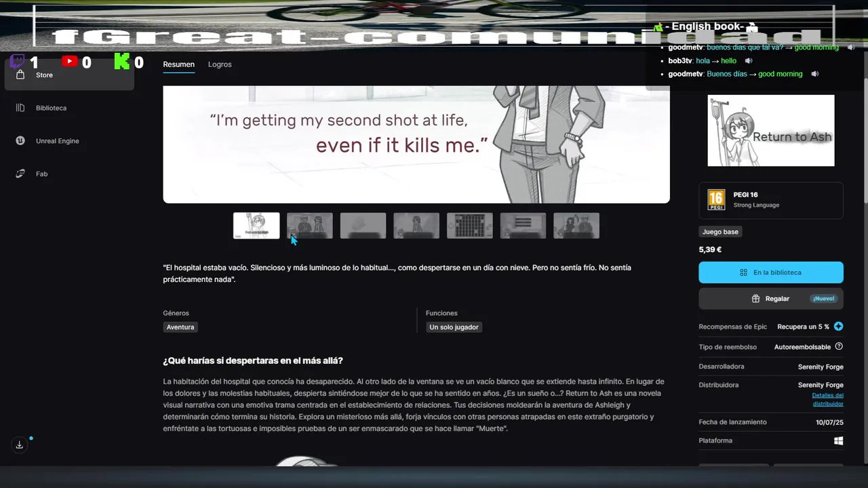Screen dimensions: 868x488
Task: Click the Géneros label
Action: [176, 313]
